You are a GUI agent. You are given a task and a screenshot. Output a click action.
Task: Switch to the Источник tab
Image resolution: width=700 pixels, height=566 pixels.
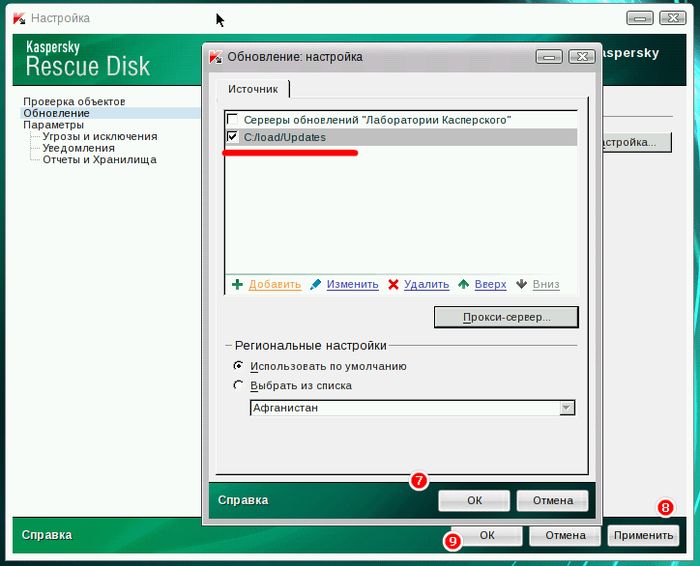[253, 89]
